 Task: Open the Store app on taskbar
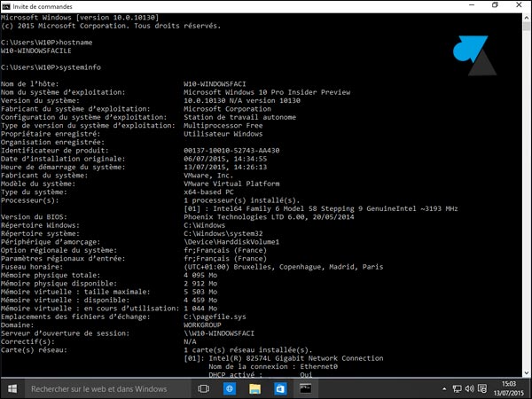[280, 389]
